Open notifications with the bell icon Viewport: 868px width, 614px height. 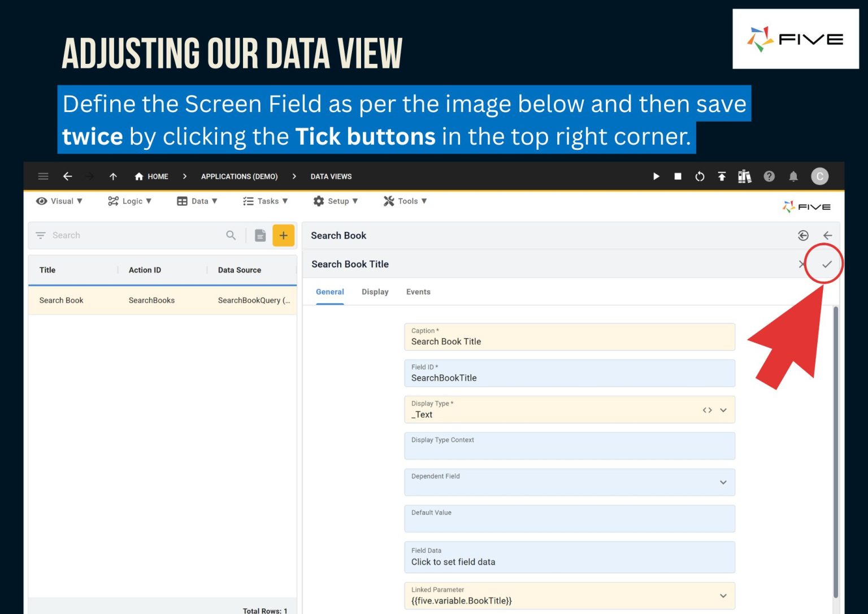coord(793,176)
